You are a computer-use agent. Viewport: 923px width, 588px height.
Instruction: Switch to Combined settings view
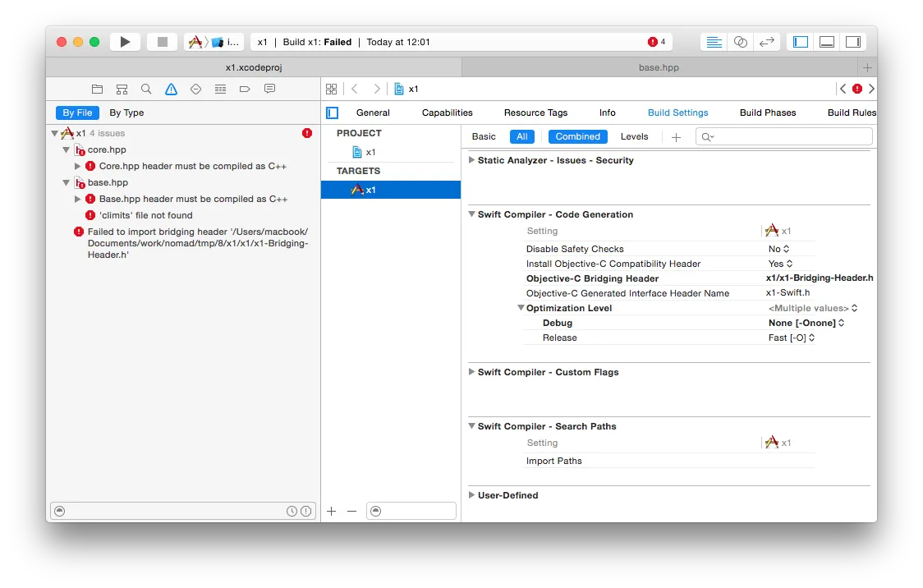(577, 136)
